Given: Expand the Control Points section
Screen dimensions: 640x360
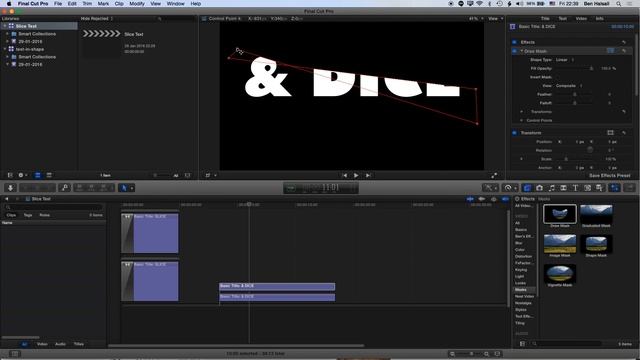Looking at the screenshot, I should [x=522, y=120].
